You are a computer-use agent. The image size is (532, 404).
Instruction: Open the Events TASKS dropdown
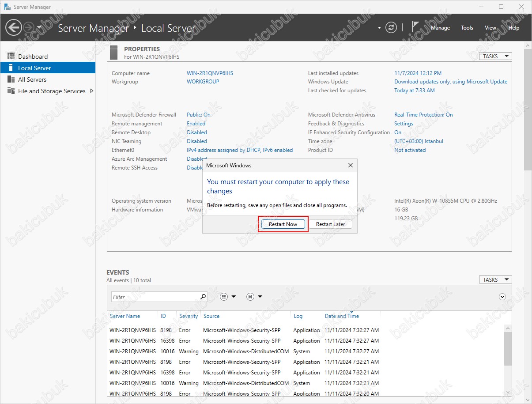point(495,279)
